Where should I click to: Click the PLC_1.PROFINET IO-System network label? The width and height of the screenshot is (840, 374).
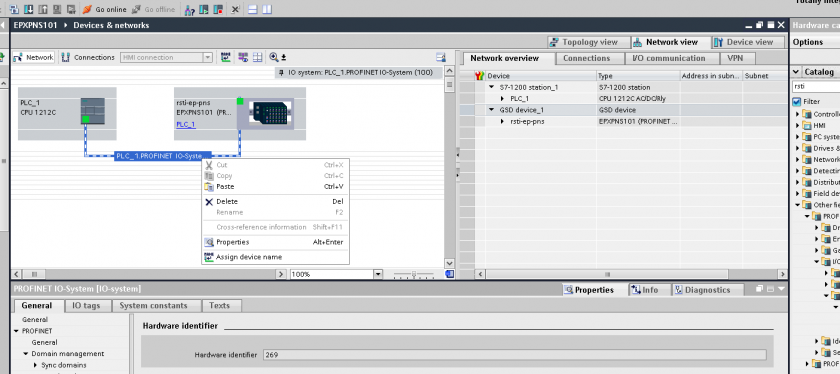point(162,156)
